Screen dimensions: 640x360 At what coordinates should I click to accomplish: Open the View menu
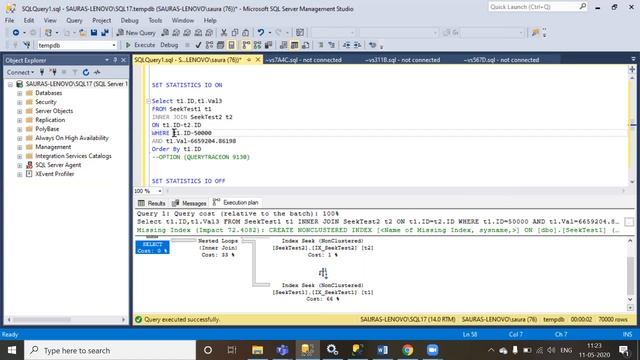coord(50,20)
